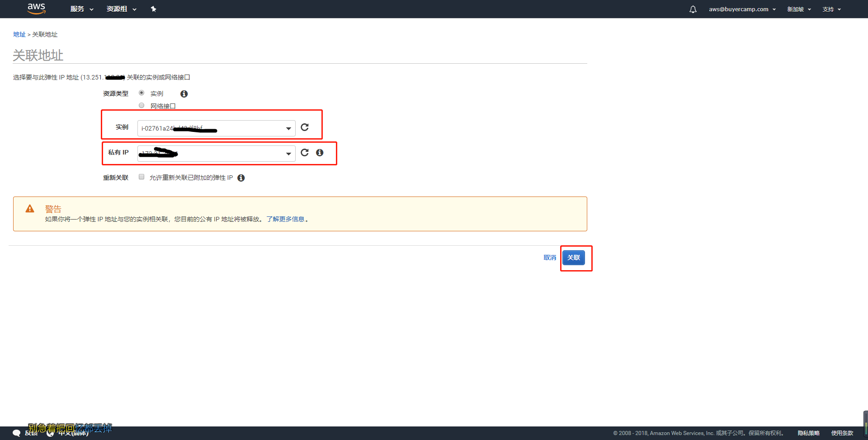Open the 资源组 menu

(x=121, y=9)
